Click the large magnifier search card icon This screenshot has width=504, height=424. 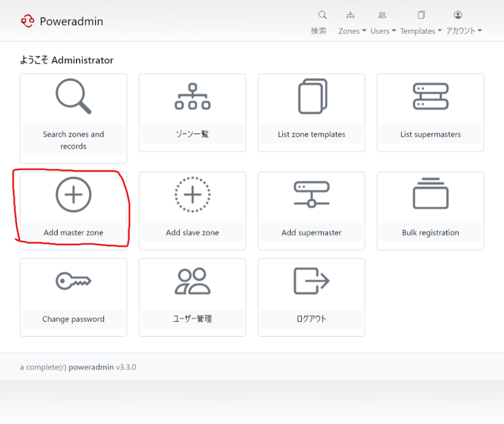pyautogui.click(x=74, y=96)
